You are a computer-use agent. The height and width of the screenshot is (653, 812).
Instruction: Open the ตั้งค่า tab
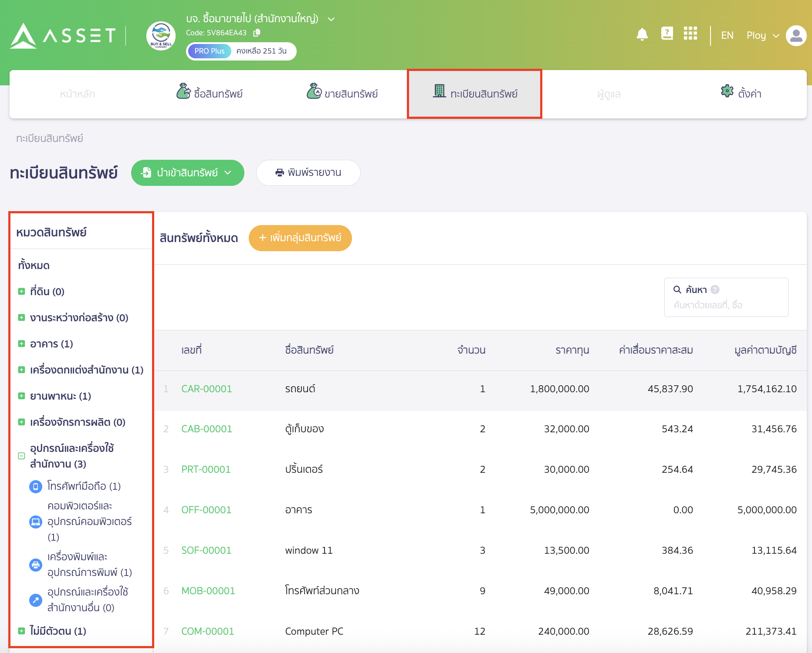[x=742, y=92]
